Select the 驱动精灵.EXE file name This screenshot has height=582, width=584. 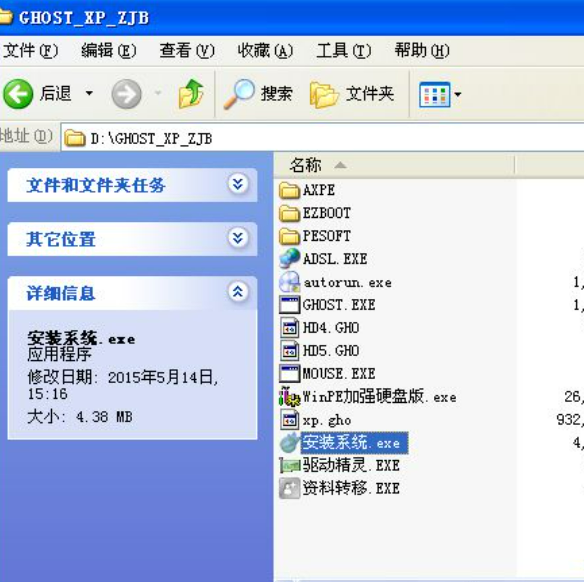pyautogui.click(x=351, y=465)
